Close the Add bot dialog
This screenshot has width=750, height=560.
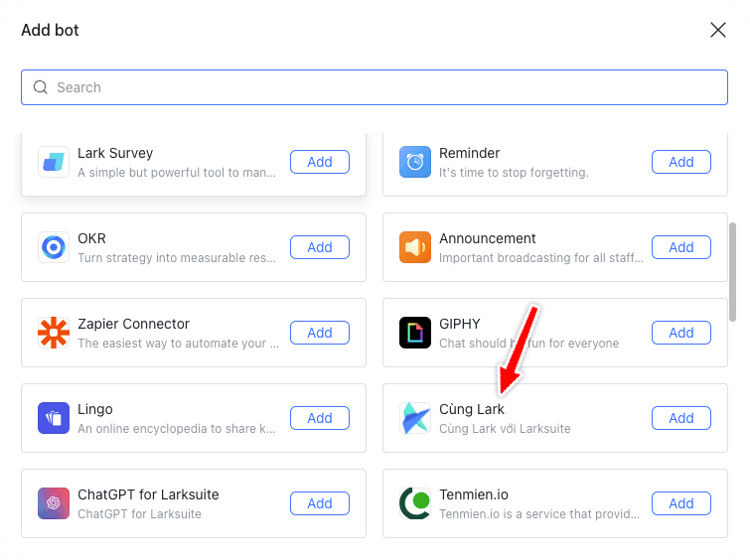(718, 30)
